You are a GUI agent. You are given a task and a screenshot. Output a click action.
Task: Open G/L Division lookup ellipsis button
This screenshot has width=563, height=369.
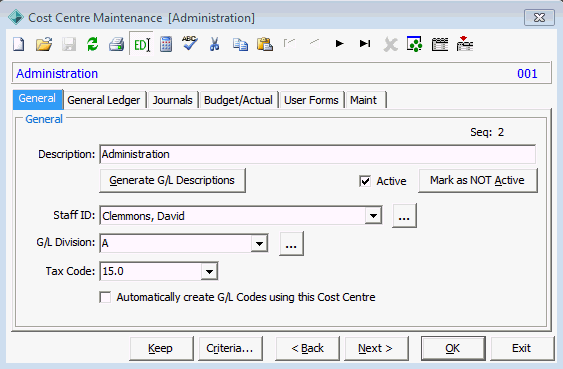(291, 243)
